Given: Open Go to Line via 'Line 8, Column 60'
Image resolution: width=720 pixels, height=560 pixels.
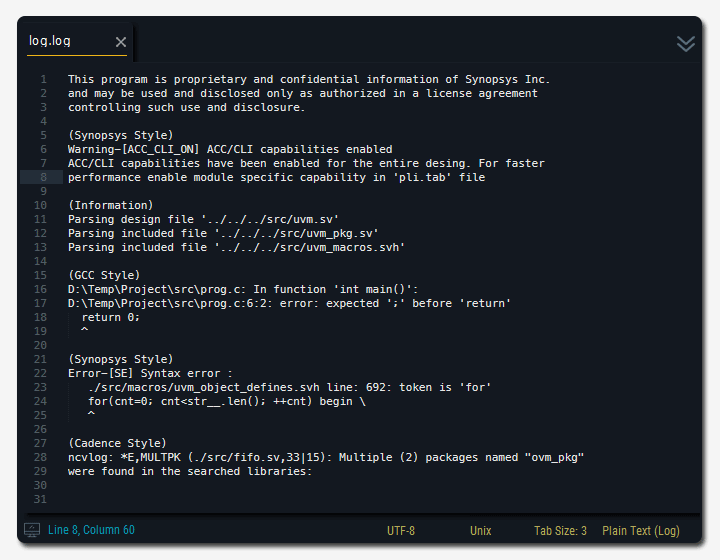Looking at the screenshot, I should 91,530.
